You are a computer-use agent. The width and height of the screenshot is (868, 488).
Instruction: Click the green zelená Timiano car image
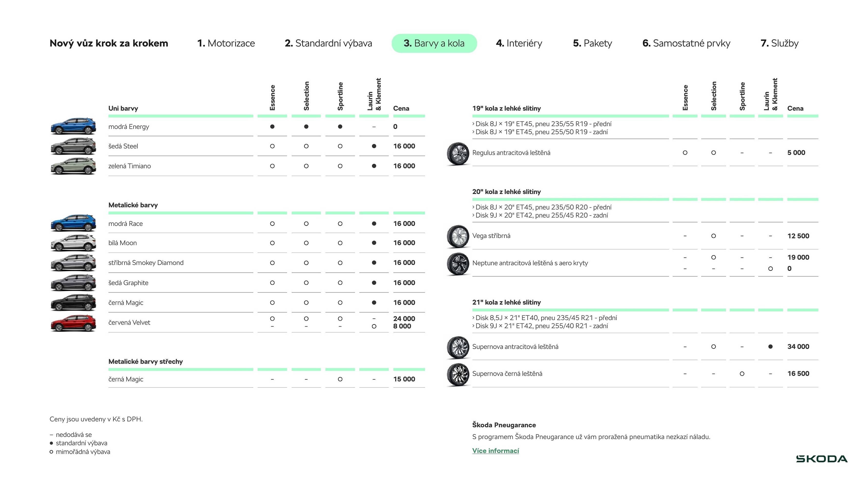click(x=73, y=166)
